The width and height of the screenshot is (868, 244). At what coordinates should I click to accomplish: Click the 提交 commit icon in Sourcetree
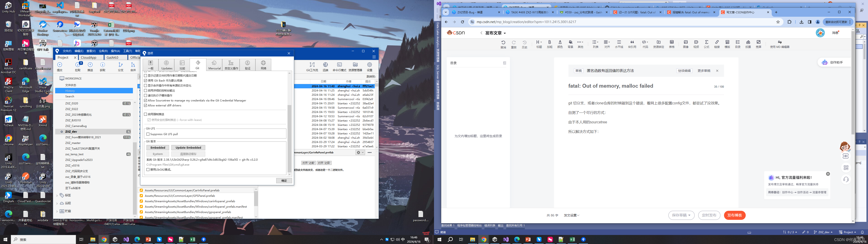60,65
